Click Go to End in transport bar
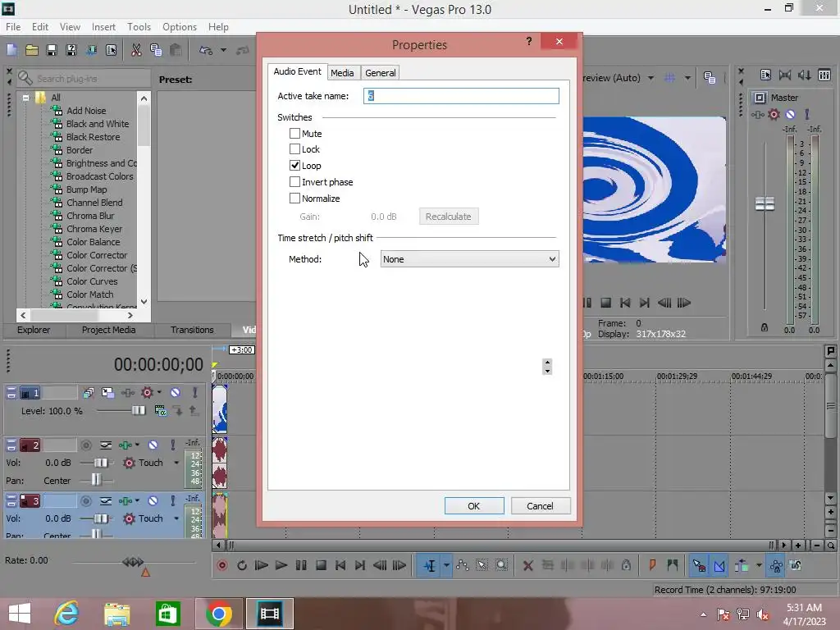Viewport: 840px width, 630px height. (360, 565)
